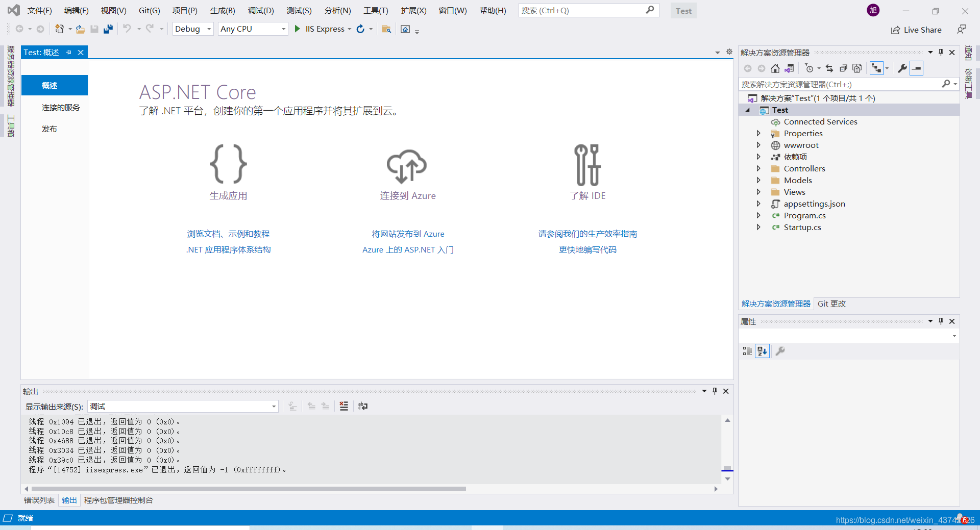The width and height of the screenshot is (980, 530).
Task: Click document window settings gear icon
Action: click(x=729, y=52)
